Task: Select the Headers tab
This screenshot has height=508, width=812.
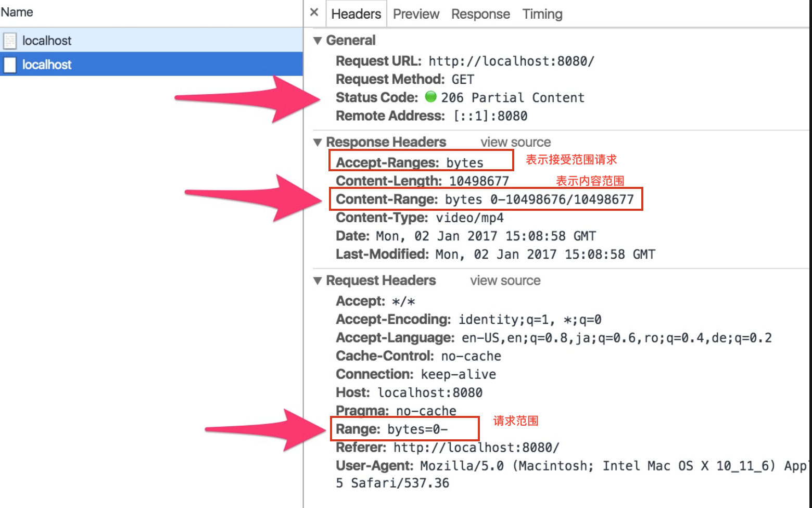Action: (x=356, y=14)
